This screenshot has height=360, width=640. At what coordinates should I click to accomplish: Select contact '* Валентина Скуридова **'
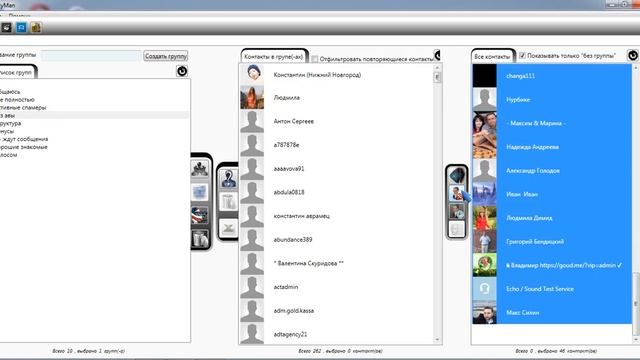[x=337, y=263]
